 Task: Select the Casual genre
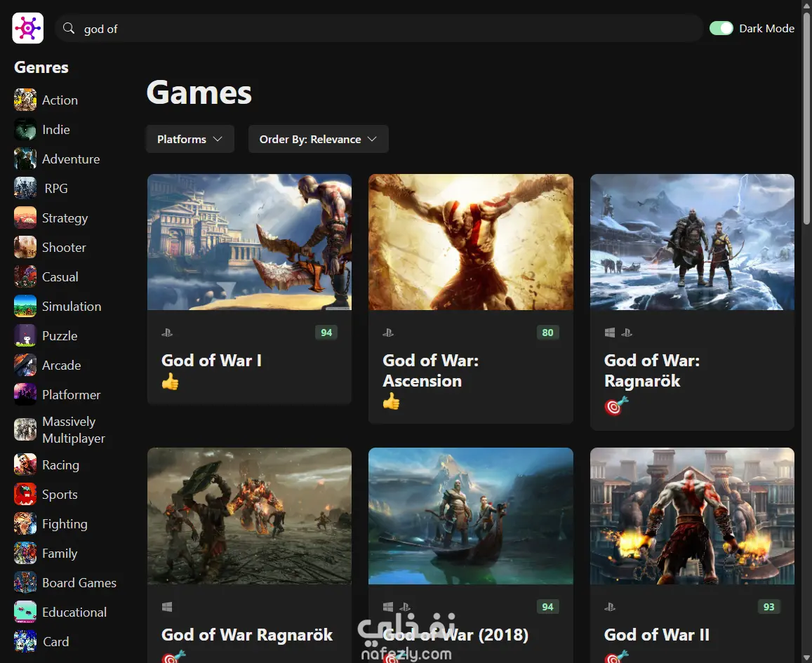60,277
